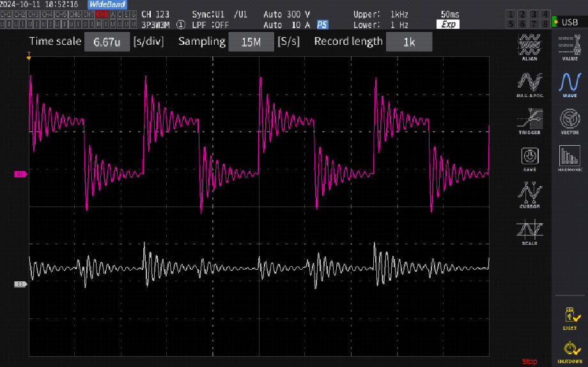Toggle the Exp averaging mode
The image size is (588, 367).
coord(448,24)
